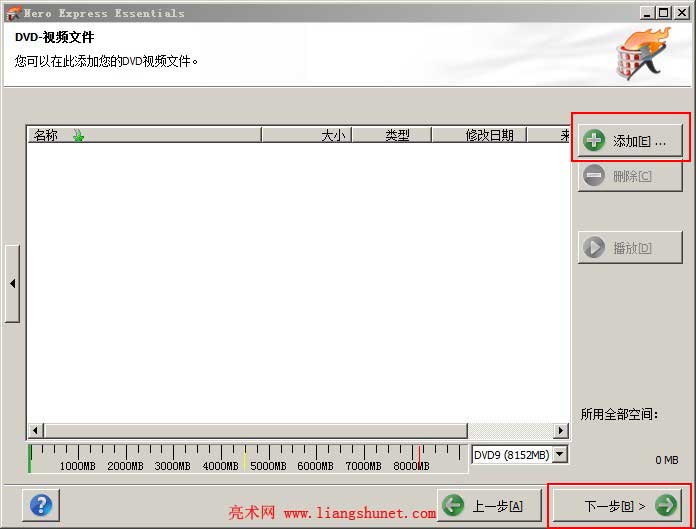Click the horizontal scrollbar right arrow
696x529 pixels.
click(x=561, y=430)
